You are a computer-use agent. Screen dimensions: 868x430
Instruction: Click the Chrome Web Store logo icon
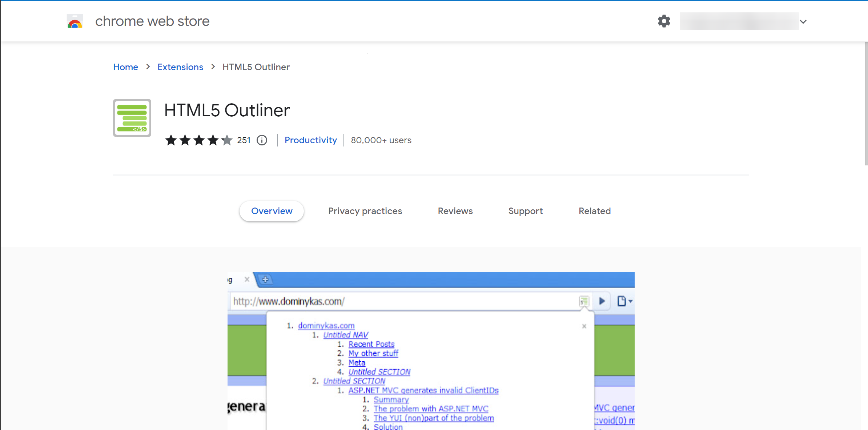(75, 21)
